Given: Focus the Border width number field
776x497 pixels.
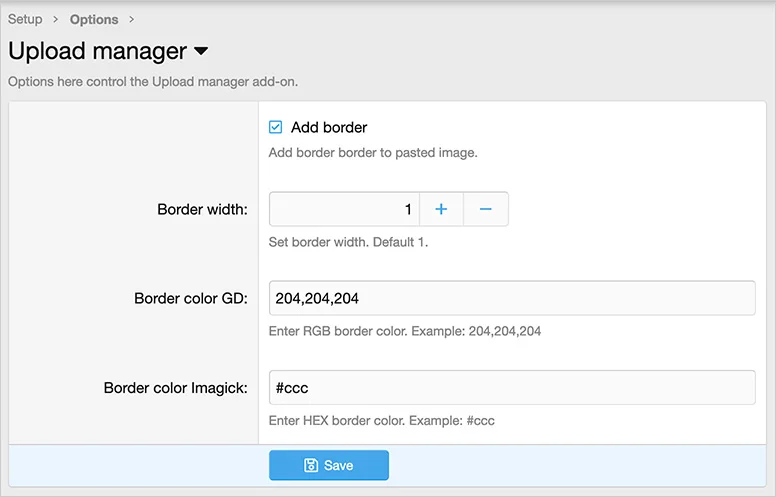Looking at the screenshot, I should (344, 209).
